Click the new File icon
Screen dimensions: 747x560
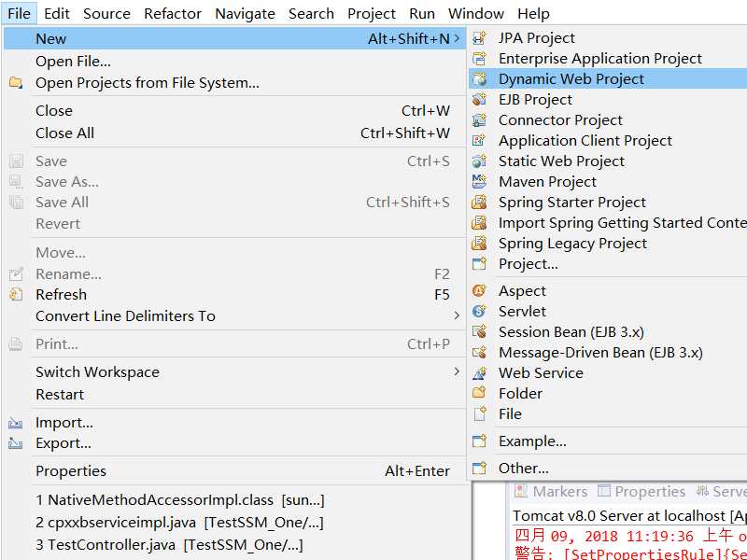[479, 413]
